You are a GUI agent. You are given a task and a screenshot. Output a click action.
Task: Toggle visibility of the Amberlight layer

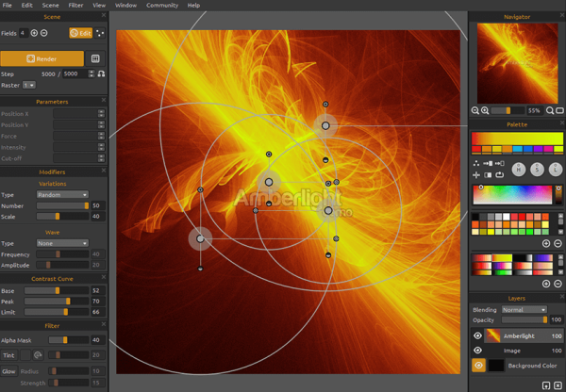point(477,335)
